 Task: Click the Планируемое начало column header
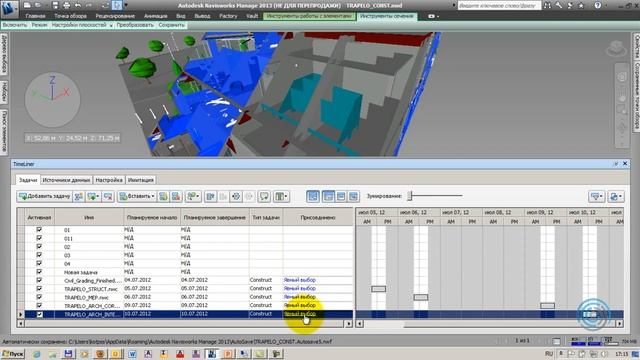[152, 218]
